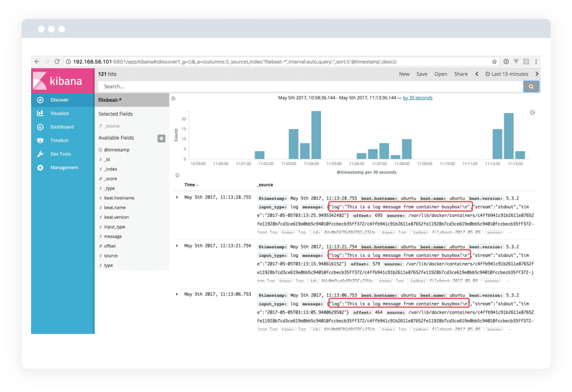Viewport: 572px width, 392px height.
Task: Click the browser extension info icon
Action: point(506,62)
